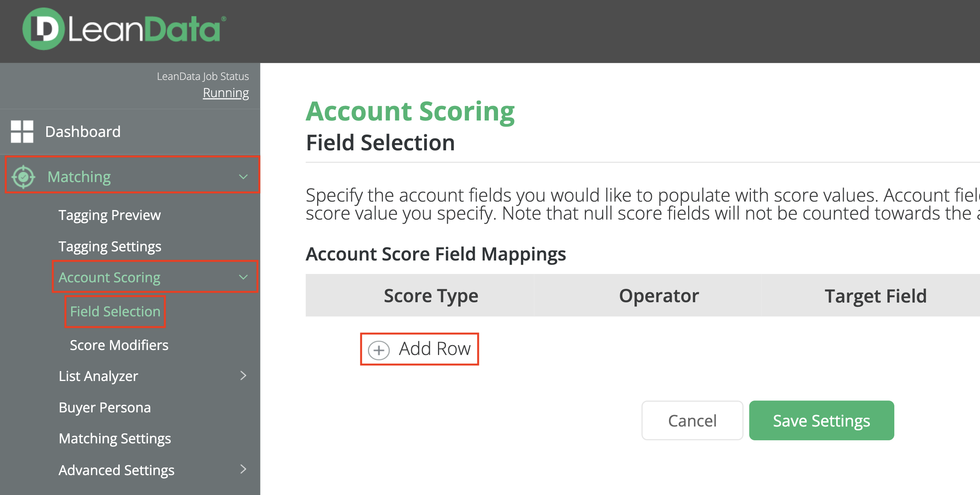Screen dimensions: 980x495
Task: Open the Running job status link
Action: click(x=226, y=93)
